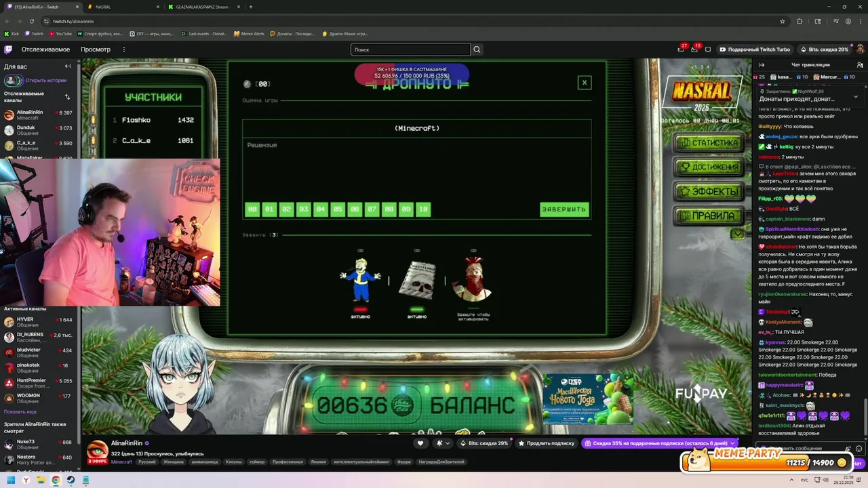Open the Windows Start button

tap(11, 481)
